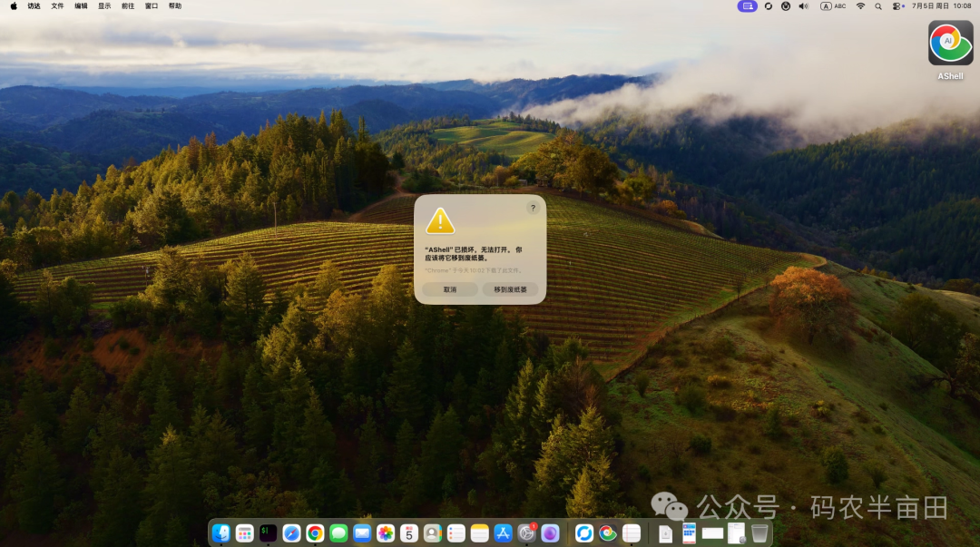Open Photos from the Dock
Screen dimensions: 980x547
click(x=386, y=533)
